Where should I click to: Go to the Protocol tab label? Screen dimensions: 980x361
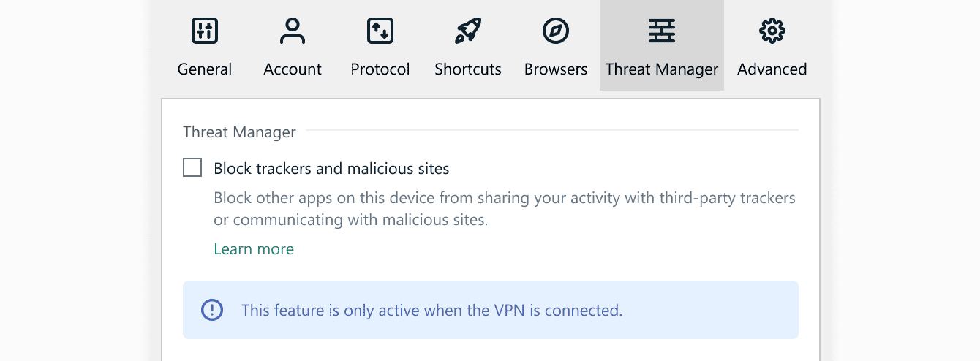click(x=380, y=69)
